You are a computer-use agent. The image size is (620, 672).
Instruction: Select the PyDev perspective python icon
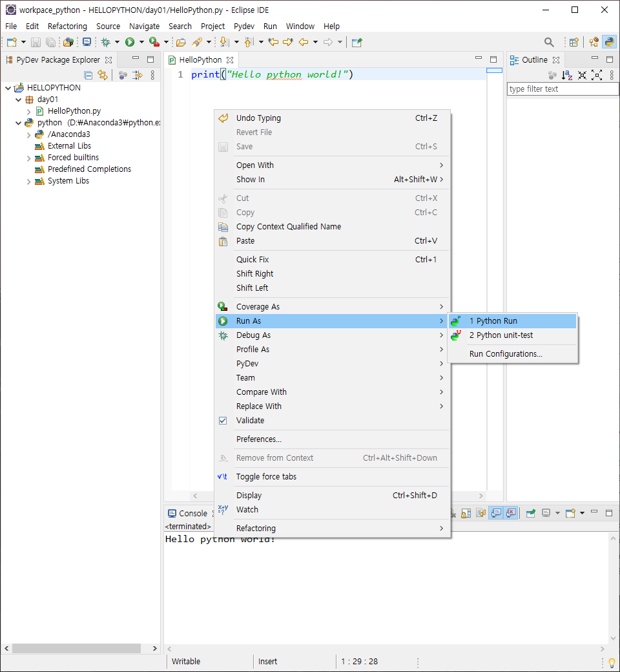click(609, 42)
